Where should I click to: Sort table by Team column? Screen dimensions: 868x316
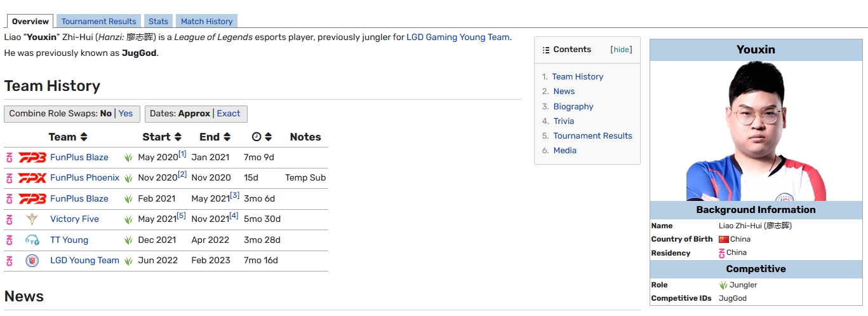[x=83, y=137]
